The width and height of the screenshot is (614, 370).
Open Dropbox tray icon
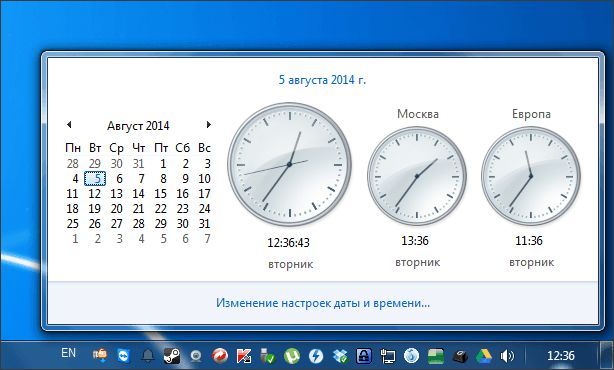[x=340, y=356]
